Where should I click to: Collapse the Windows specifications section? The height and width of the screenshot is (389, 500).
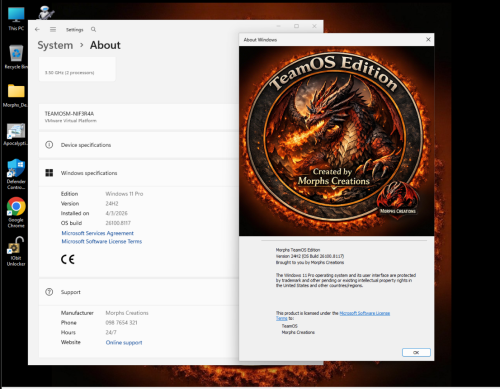(139, 173)
